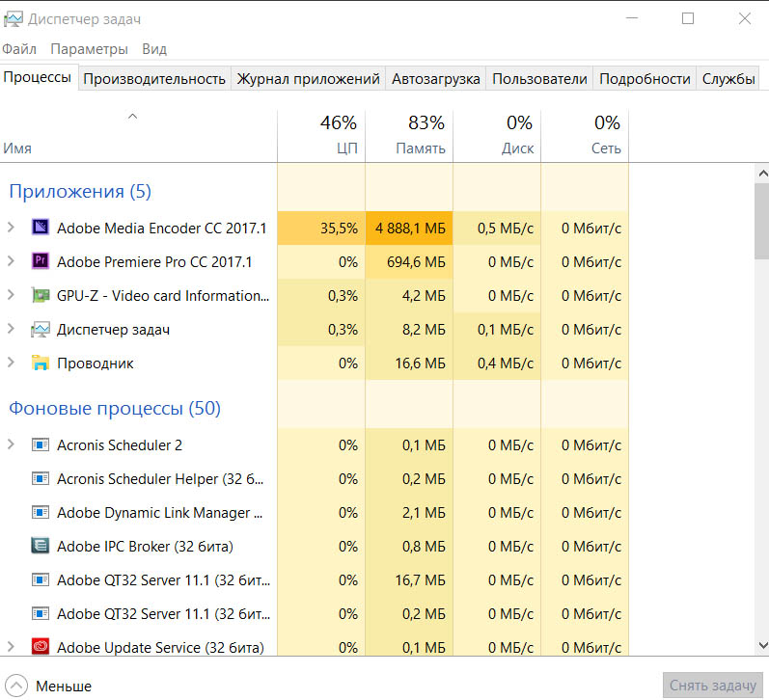Click the Adobe Update Service red icon
This screenshot has height=700, width=769.
41,647
